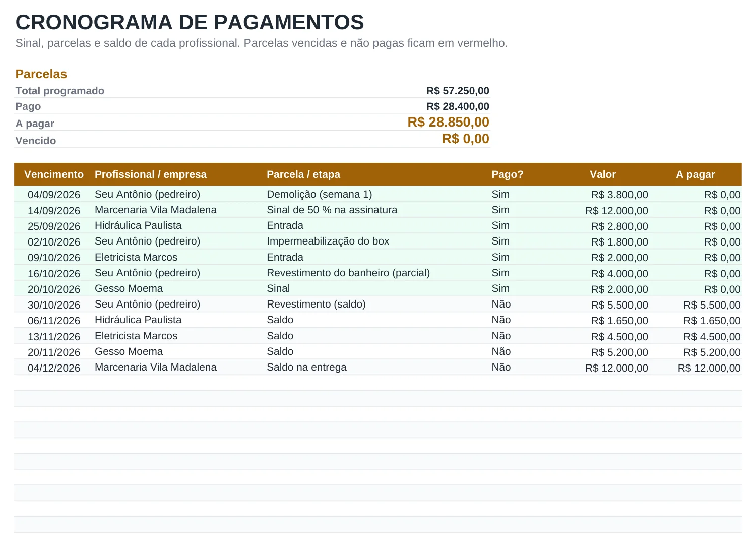Select the Revestimento (saldo) cell

point(317,304)
